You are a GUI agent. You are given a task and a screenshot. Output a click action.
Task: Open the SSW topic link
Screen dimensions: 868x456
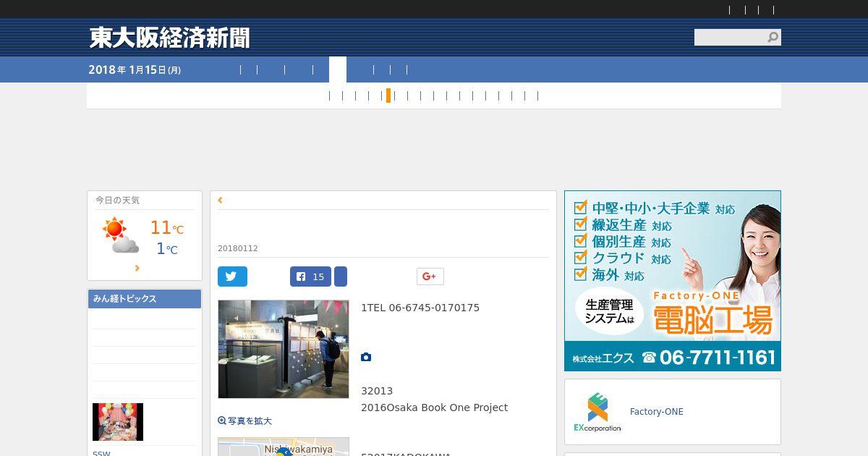(101, 453)
